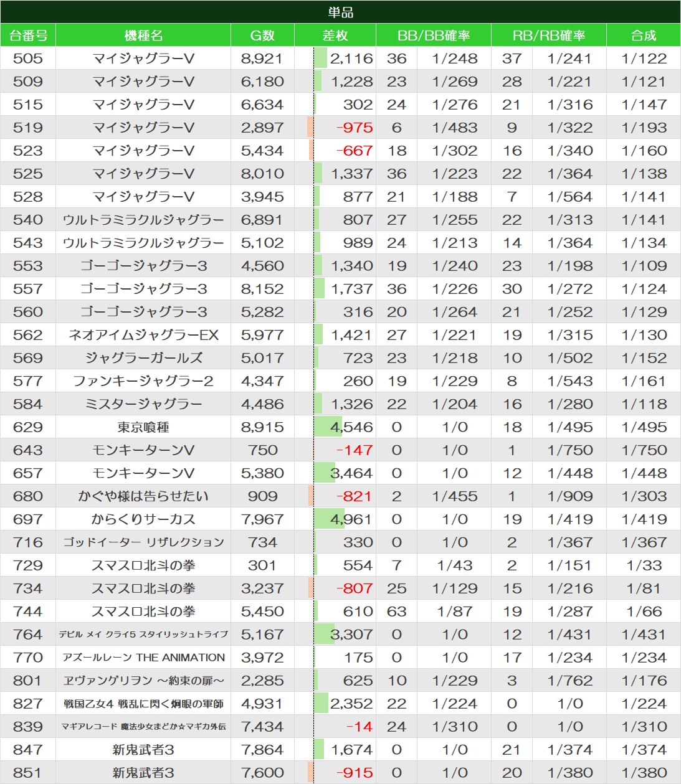Click the 差枚 value 3,307
The height and width of the screenshot is (784, 681).
tap(351, 635)
